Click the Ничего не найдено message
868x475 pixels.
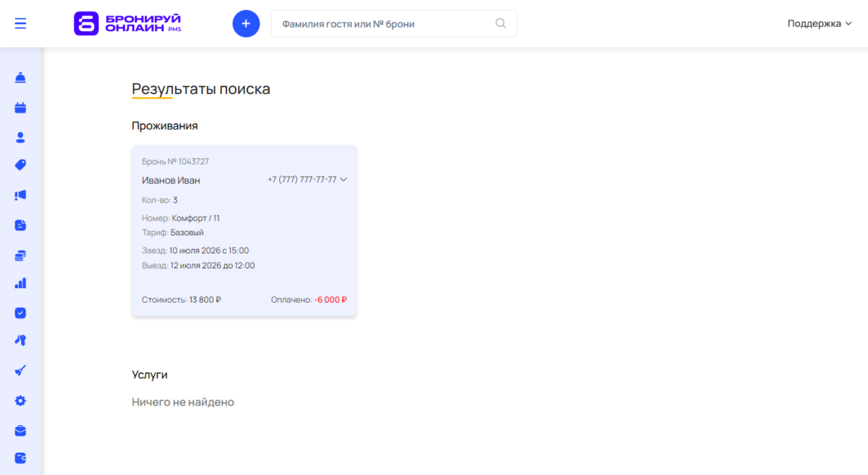coord(183,402)
